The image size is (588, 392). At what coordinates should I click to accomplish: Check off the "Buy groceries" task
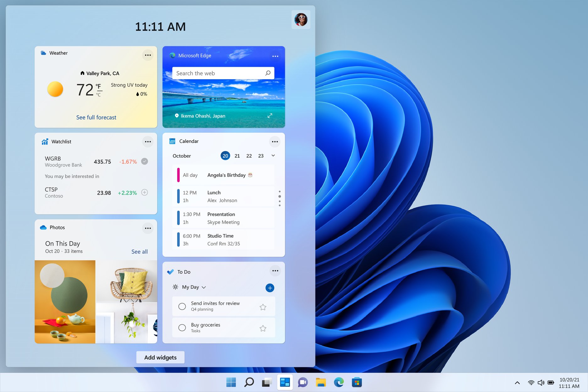tap(182, 328)
